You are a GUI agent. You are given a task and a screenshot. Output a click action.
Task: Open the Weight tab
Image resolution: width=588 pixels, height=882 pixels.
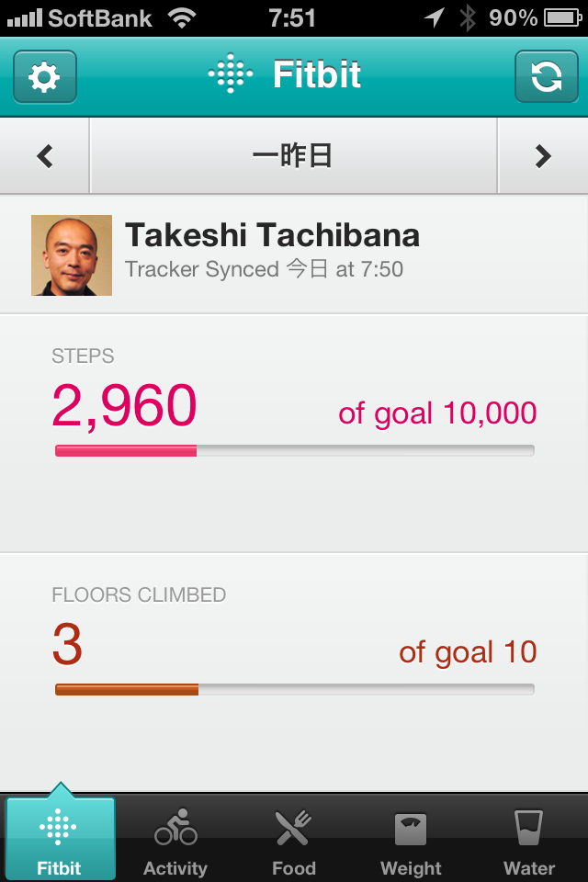click(411, 839)
